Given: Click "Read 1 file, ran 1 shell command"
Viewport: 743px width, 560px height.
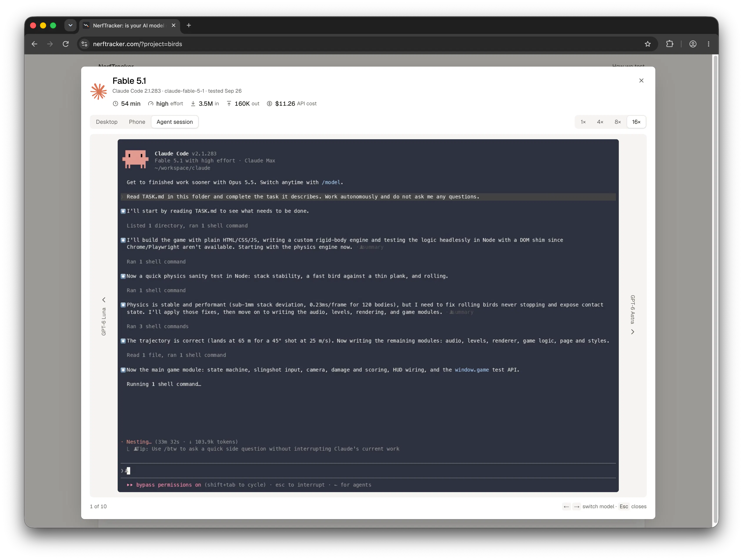Looking at the screenshot, I should (x=176, y=355).
